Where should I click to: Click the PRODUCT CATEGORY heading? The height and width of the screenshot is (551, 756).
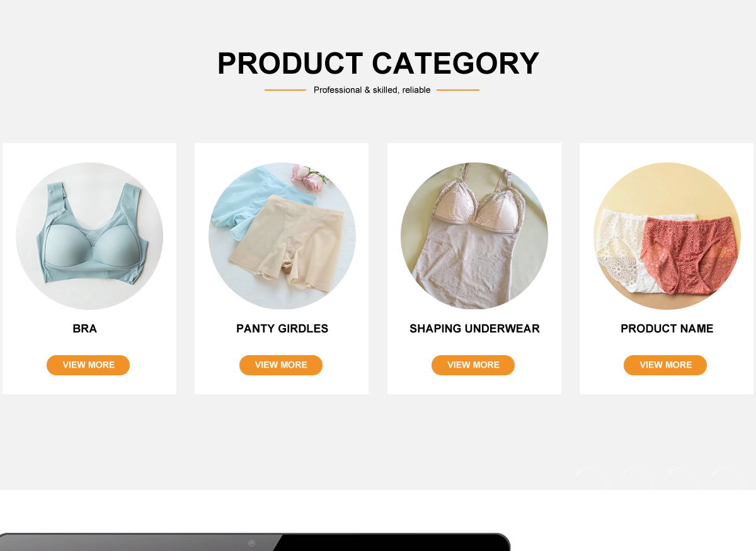378,64
